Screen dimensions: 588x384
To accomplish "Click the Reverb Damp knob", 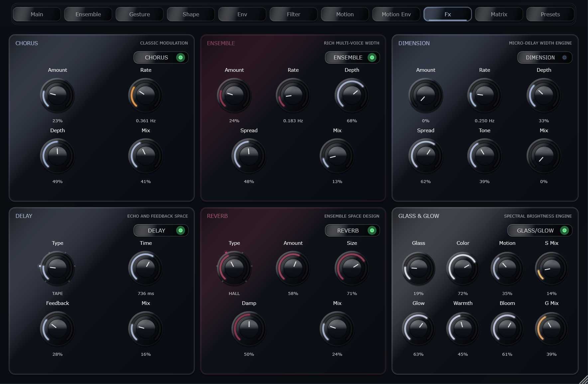I will 249,329.
